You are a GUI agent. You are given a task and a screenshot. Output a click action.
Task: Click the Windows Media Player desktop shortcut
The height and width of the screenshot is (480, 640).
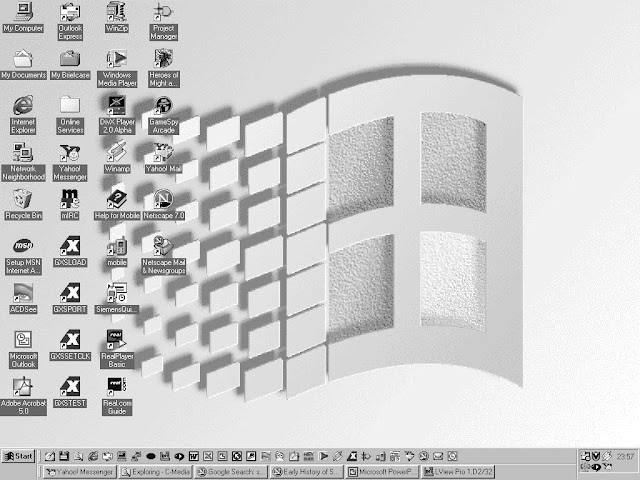coord(117,68)
